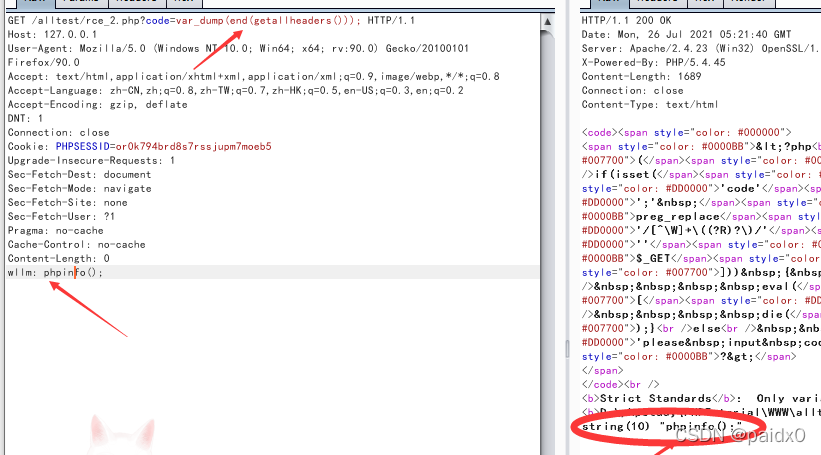Click the die( line in response body
The width and height of the screenshot is (821, 455).
(x=701, y=314)
